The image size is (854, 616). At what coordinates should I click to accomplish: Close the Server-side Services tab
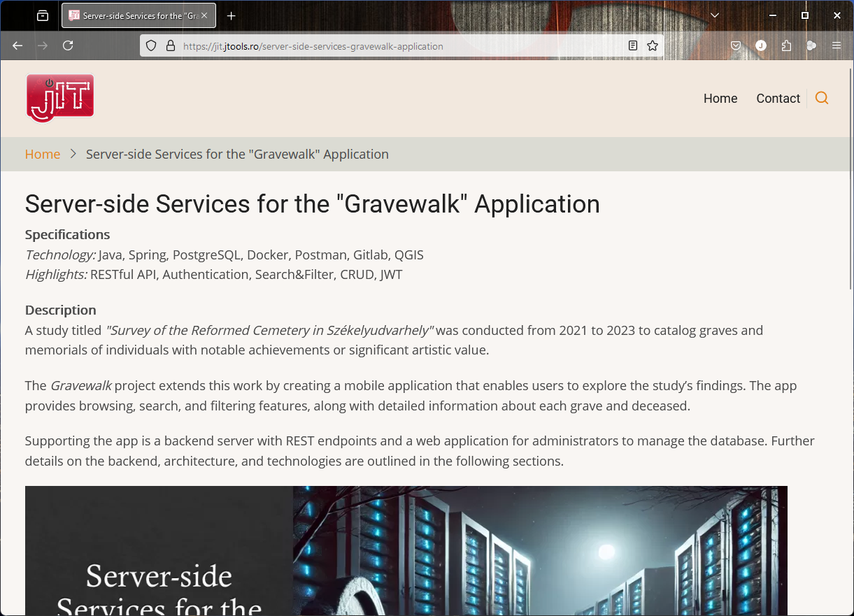[x=204, y=15]
